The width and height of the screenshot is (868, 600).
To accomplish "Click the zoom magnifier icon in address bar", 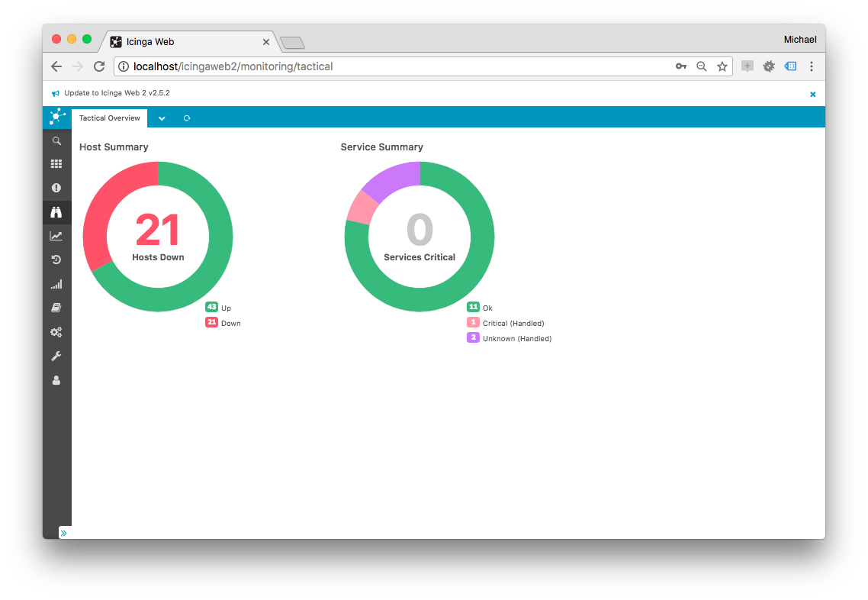I will point(702,66).
